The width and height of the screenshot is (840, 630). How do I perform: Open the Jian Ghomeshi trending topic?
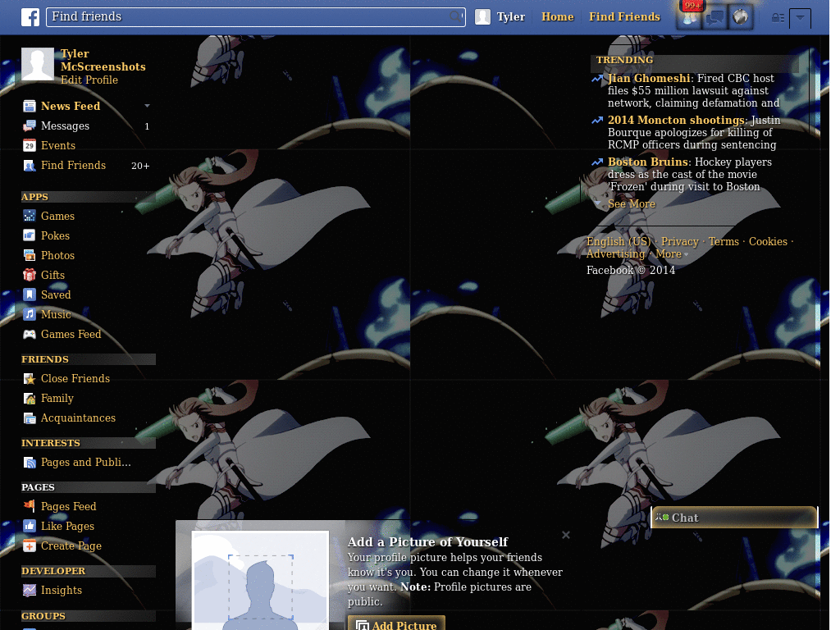(649, 78)
